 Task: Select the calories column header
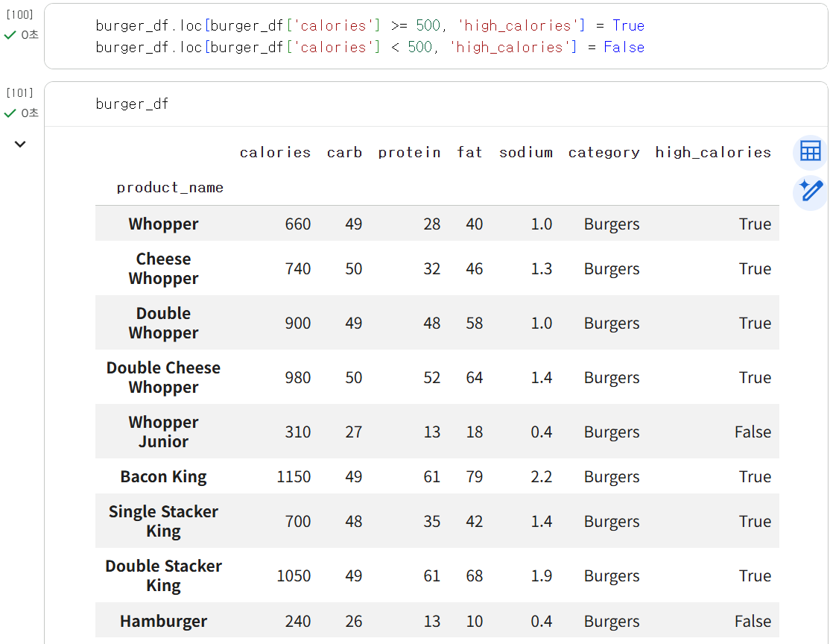[275, 153]
